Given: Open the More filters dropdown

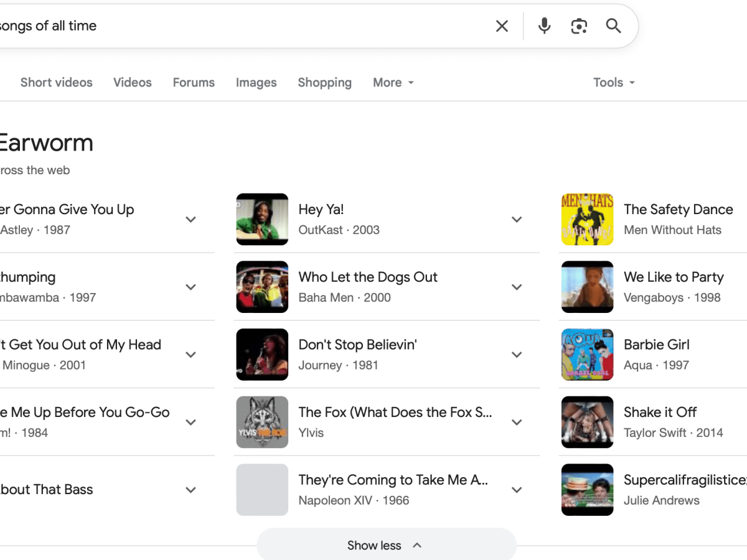Looking at the screenshot, I should click(x=393, y=83).
